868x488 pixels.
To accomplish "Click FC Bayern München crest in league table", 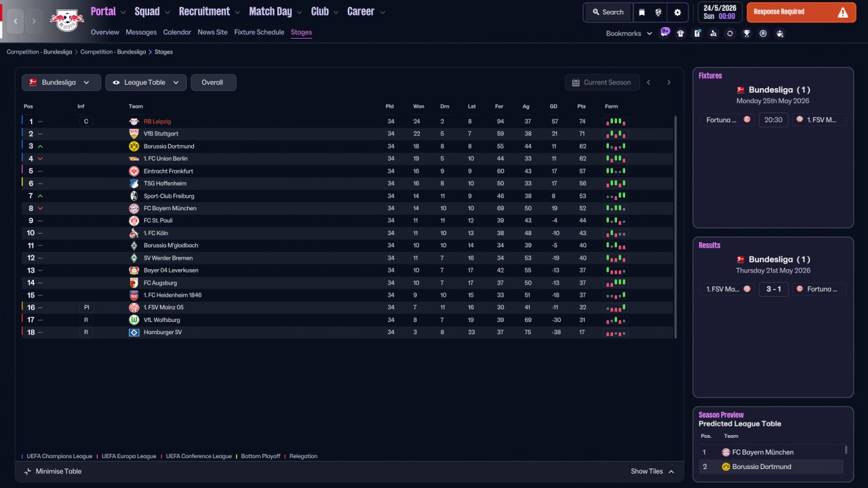I will [134, 208].
